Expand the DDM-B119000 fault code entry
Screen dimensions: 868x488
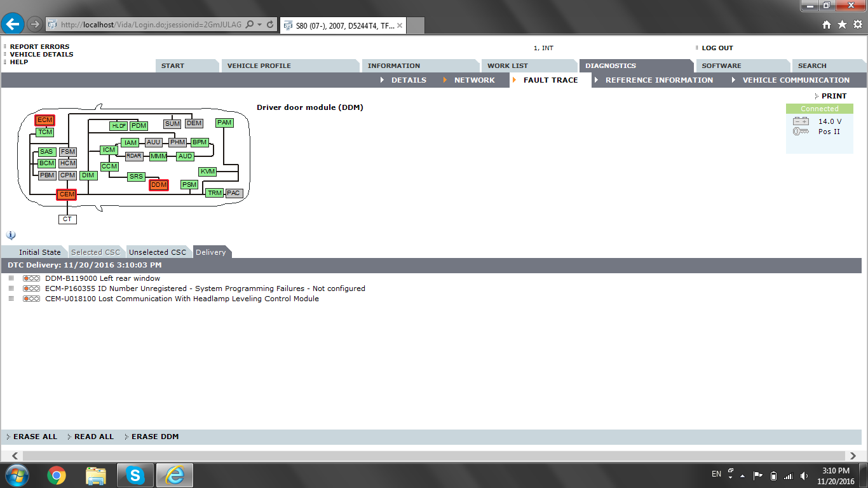pos(11,278)
